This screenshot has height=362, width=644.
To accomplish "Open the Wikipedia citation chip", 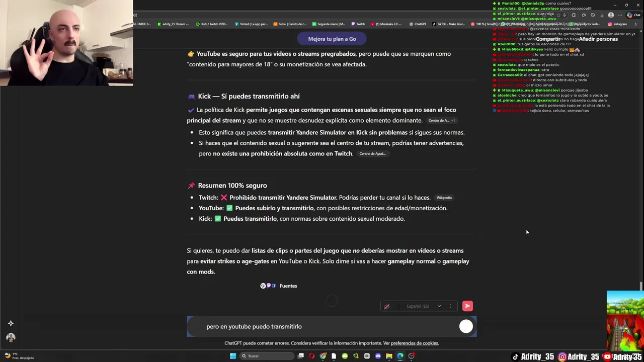I will pos(444,198).
